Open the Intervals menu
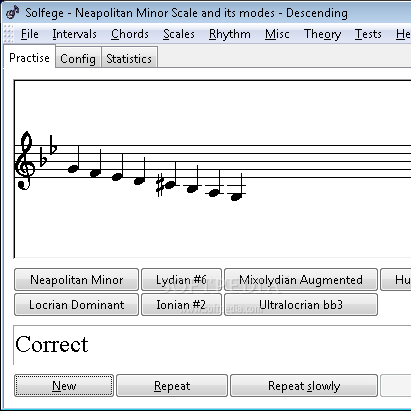 click(x=74, y=34)
